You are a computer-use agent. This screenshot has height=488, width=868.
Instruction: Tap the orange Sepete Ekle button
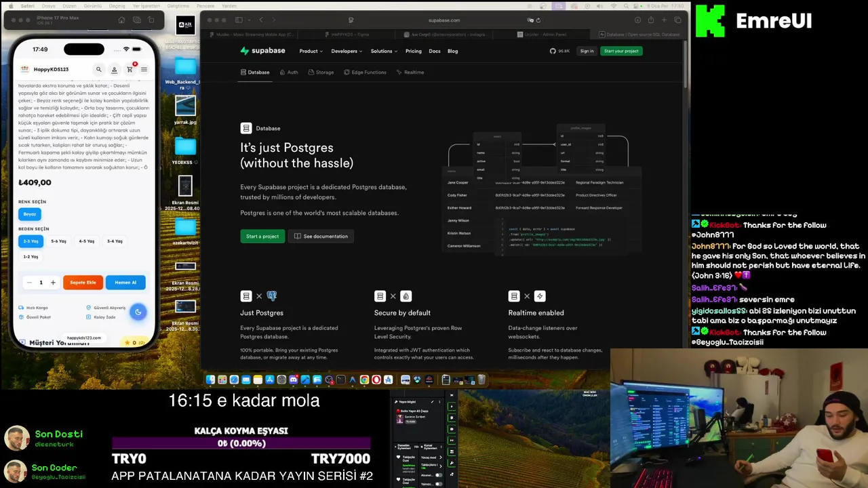click(83, 283)
